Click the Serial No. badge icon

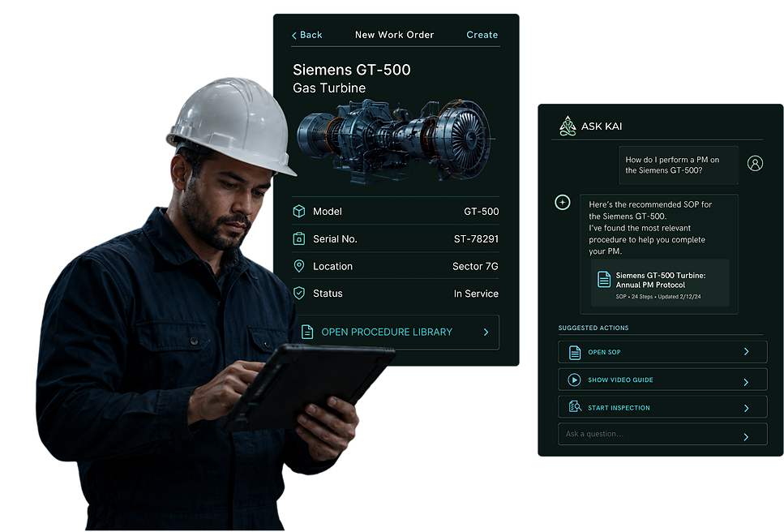pyautogui.click(x=299, y=239)
